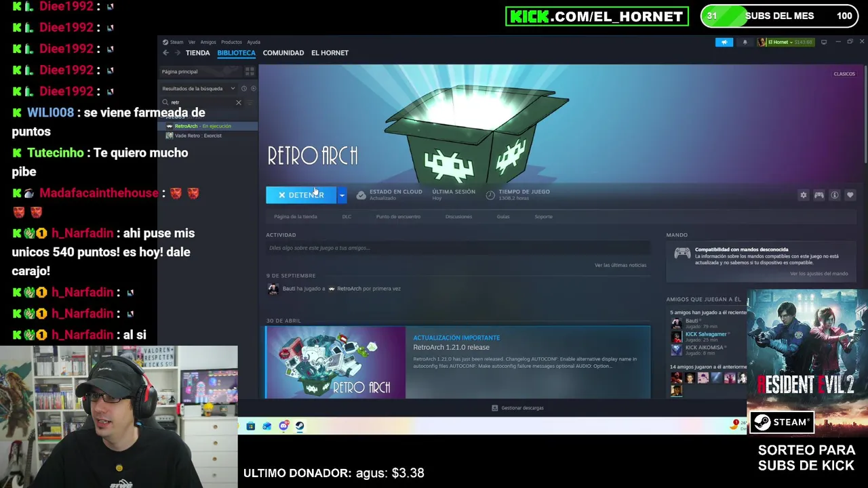Go forward with the Steam forward arrow
This screenshot has width=868, height=488.
pos(178,53)
